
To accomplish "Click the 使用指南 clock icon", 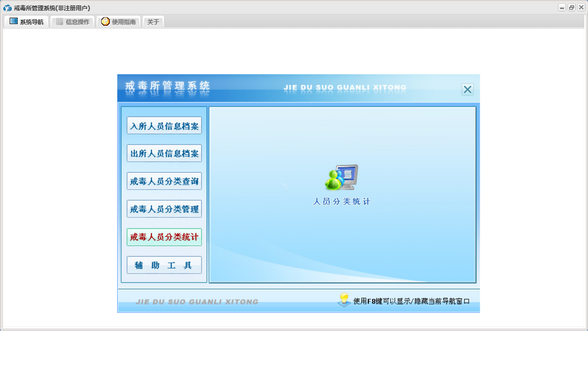I will [x=105, y=21].
